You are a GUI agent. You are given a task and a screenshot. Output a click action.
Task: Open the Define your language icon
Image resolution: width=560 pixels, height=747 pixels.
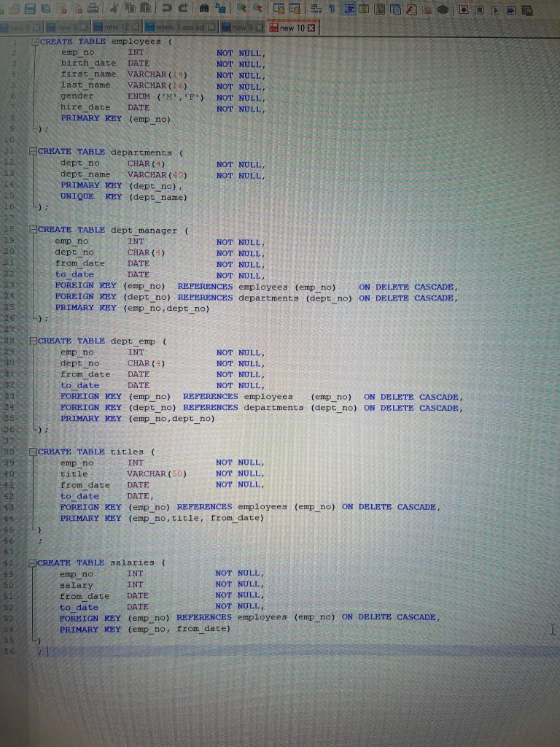pos(365,9)
